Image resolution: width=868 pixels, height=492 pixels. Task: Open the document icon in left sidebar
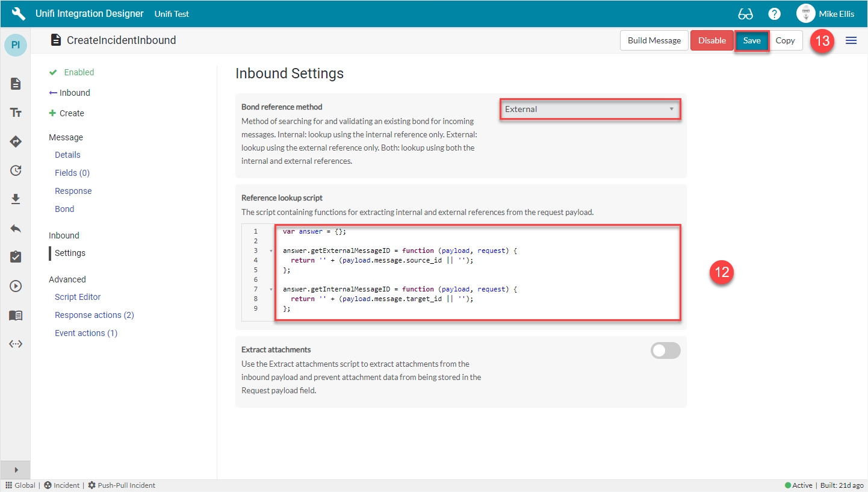click(16, 84)
